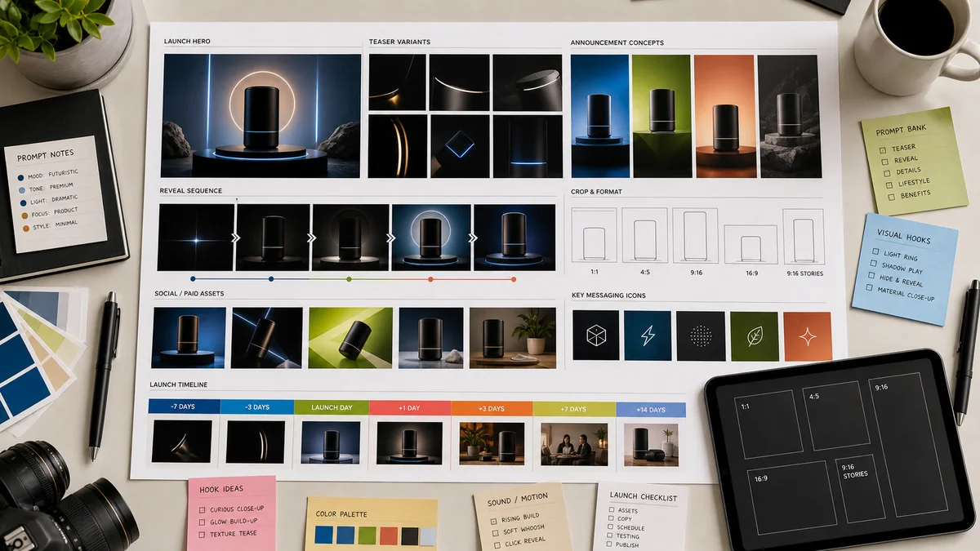Click the Style: Minimal dot in Prompt Notes

pos(24,229)
